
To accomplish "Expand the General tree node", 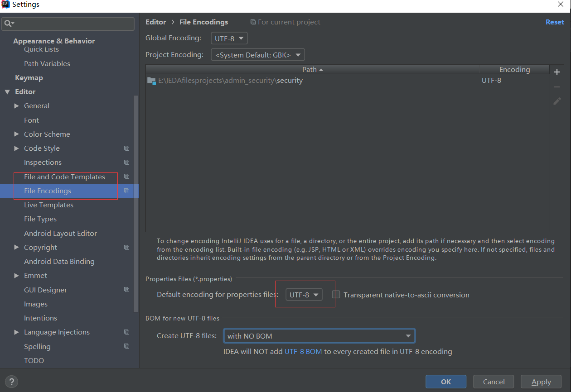I will [x=17, y=106].
